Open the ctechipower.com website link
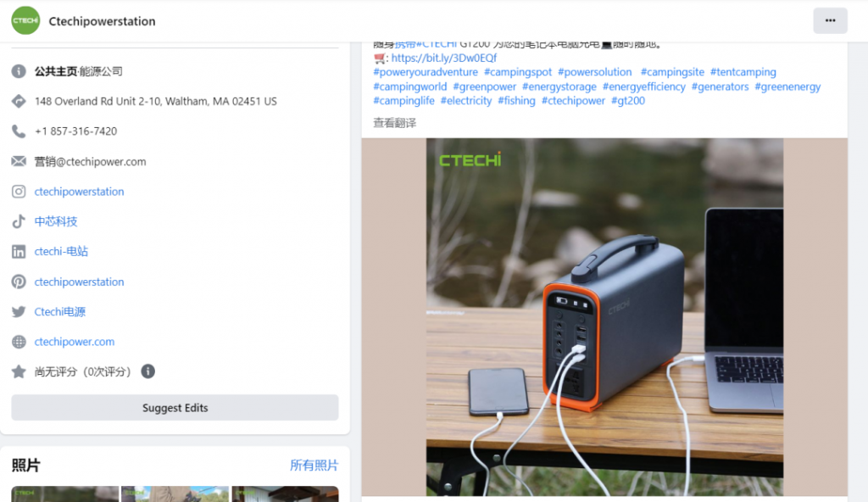 (75, 342)
